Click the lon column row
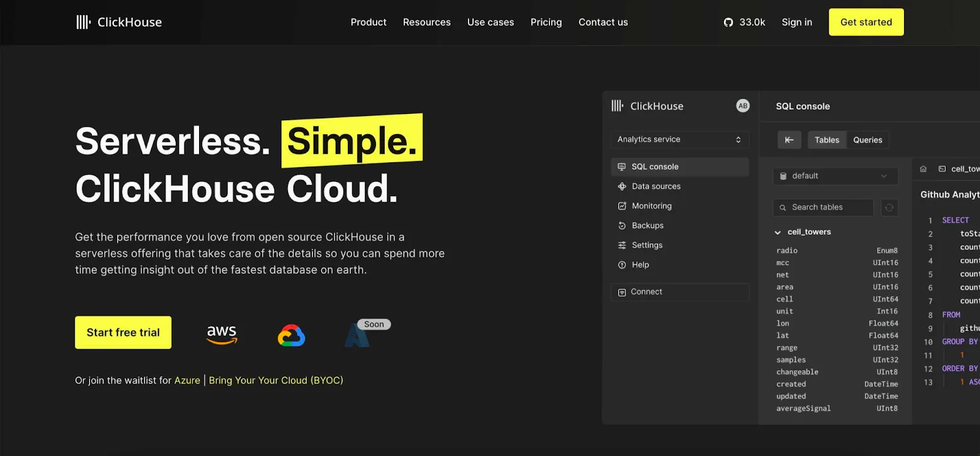The width and height of the screenshot is (980, 456). (x=837, y=324)
